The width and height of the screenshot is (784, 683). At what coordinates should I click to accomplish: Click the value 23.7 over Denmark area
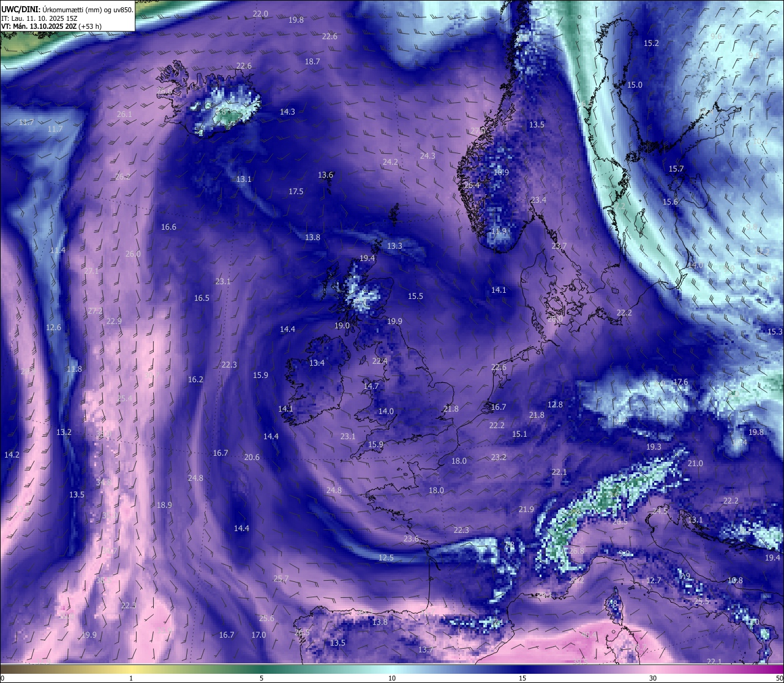point(559,246)
